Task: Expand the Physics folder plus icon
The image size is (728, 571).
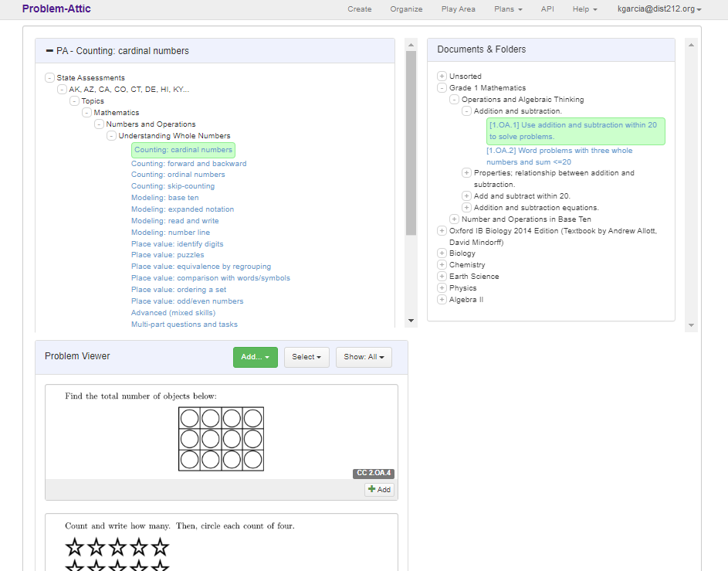Action: pos(442,288)
